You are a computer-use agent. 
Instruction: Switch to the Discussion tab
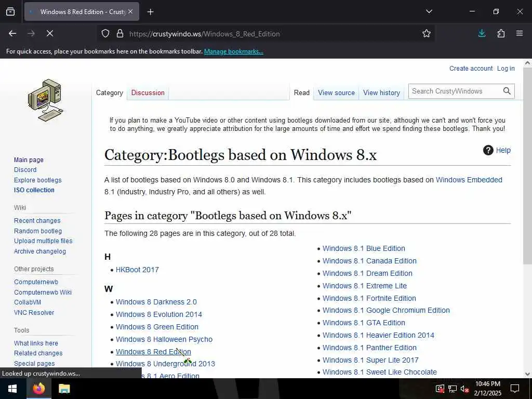click(148, 92)
